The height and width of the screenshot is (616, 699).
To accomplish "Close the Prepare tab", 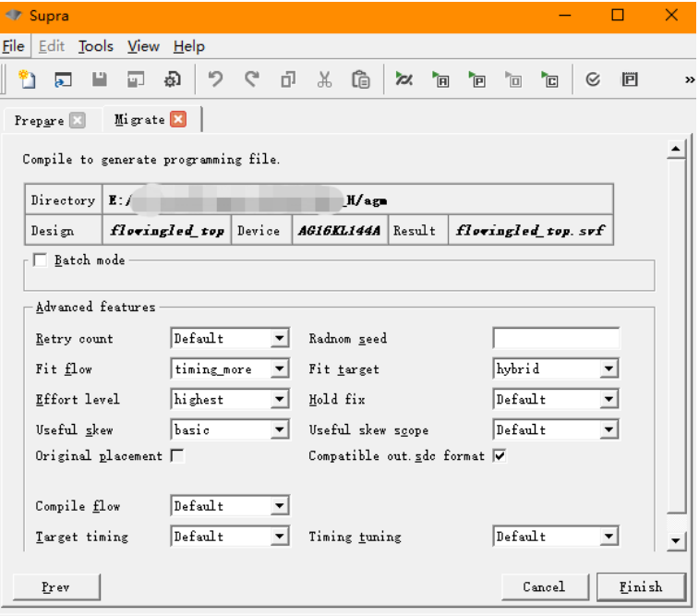I will pyautogui.click(x=78, y=120).
